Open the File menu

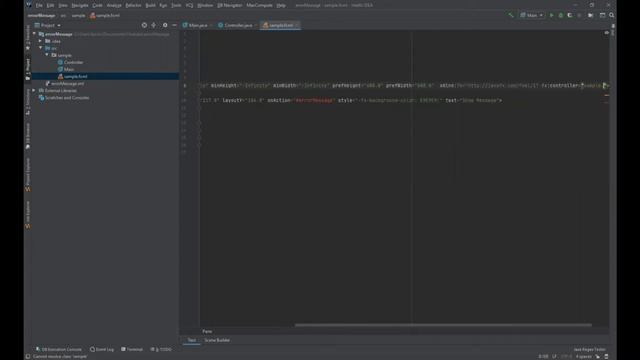tap(39, 5)
